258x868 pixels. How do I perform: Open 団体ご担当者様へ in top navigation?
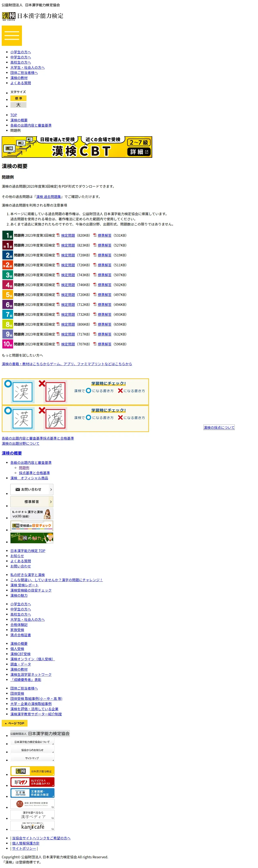24,72
